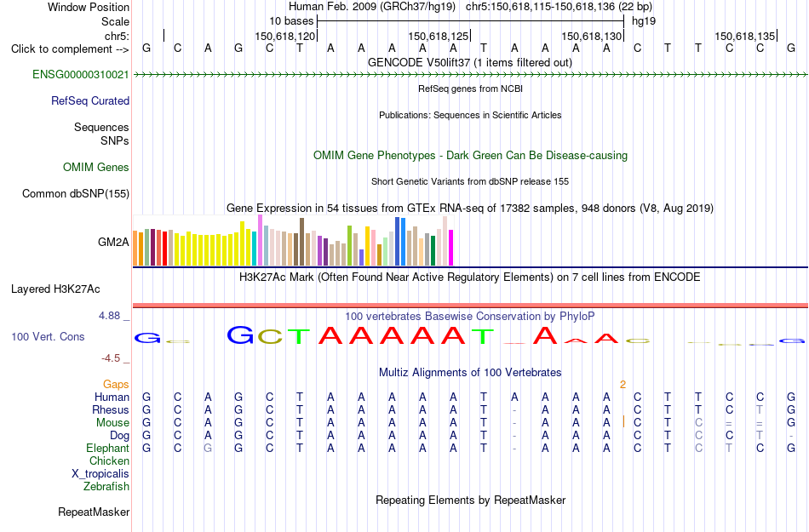Click the large blue G in the PhyloP logo
Image resolution: width=809 pixels, height=532 pixels.
(240, 335)
